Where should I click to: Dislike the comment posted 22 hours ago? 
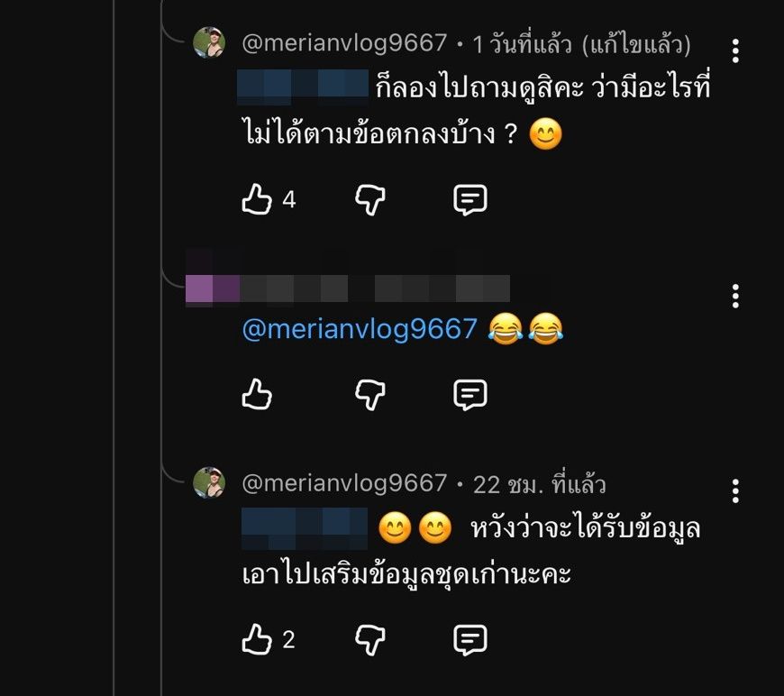coord(370,639)
